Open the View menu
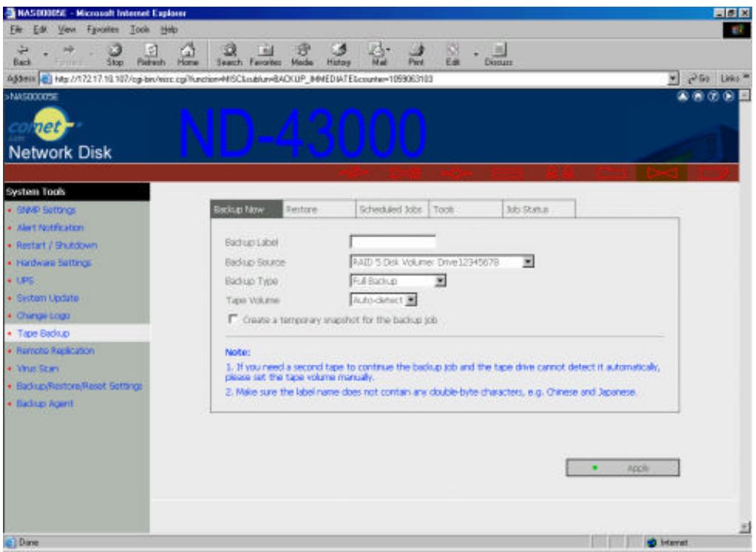Viewport: 756px width, 552px height. pyautogui.click(x=67, y=30)
